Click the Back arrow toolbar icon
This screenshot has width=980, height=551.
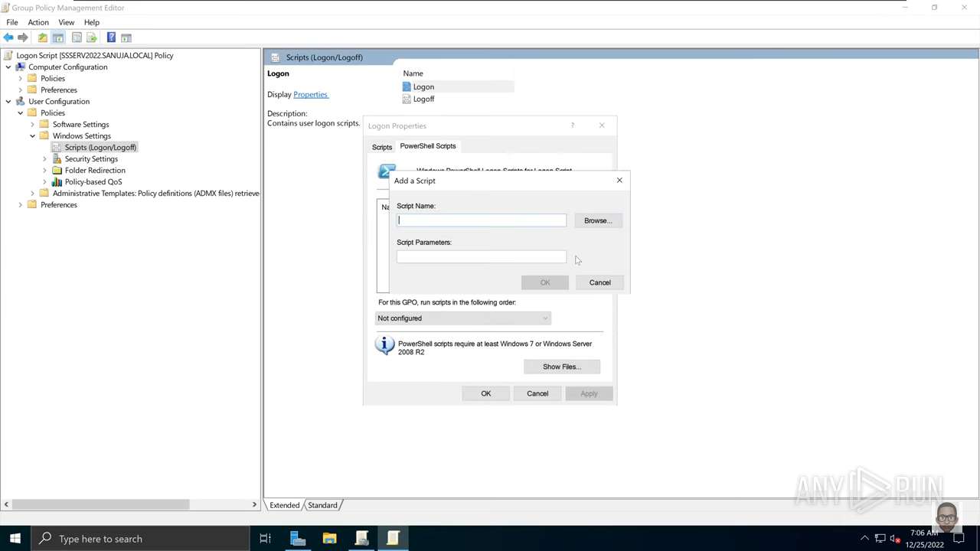coord(8,37)
